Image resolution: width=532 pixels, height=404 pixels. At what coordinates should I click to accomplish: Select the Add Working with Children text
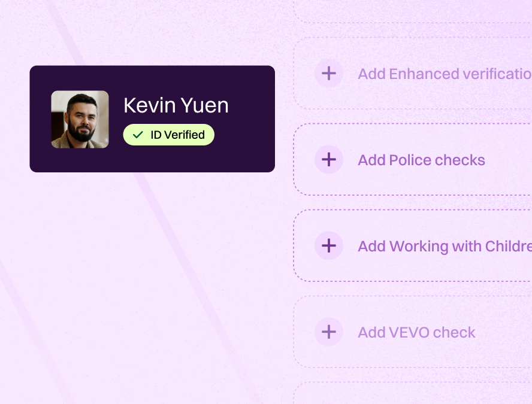(445, 247)
